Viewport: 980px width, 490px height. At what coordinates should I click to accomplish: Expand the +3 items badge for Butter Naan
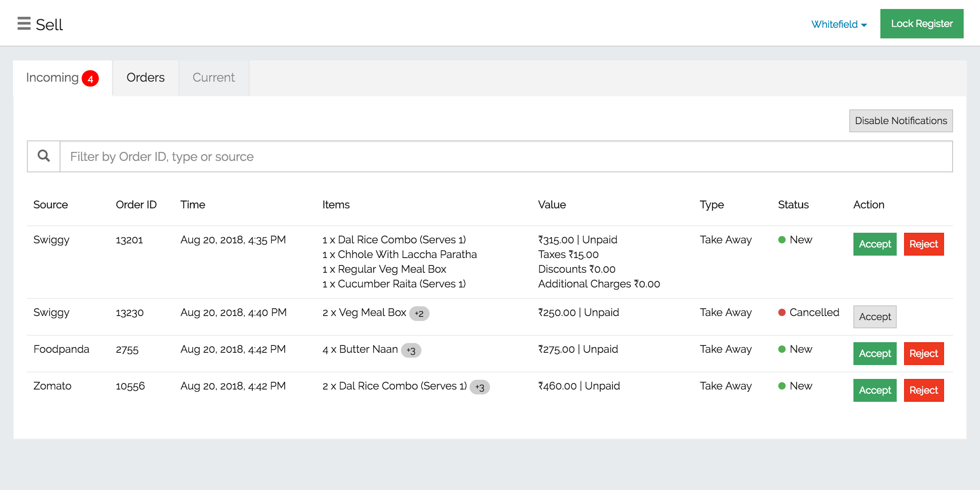(x=411, y=350)
